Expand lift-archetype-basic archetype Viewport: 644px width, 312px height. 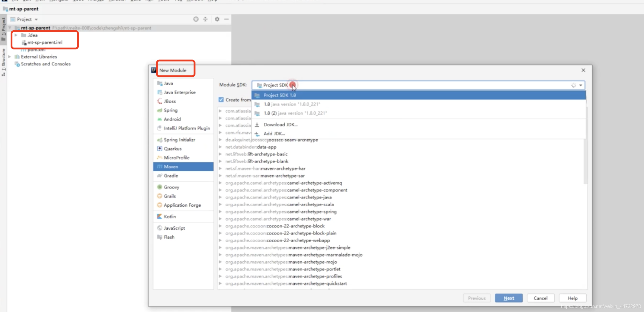[220, 154]
